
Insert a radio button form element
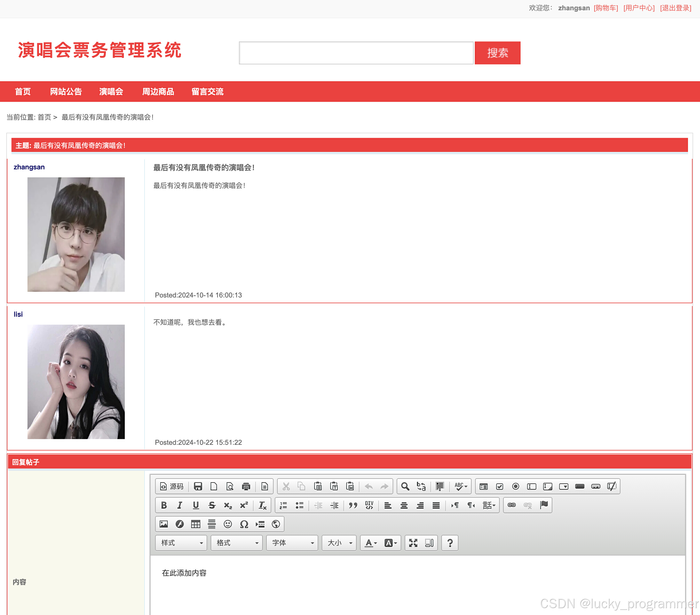click(515, 486)
